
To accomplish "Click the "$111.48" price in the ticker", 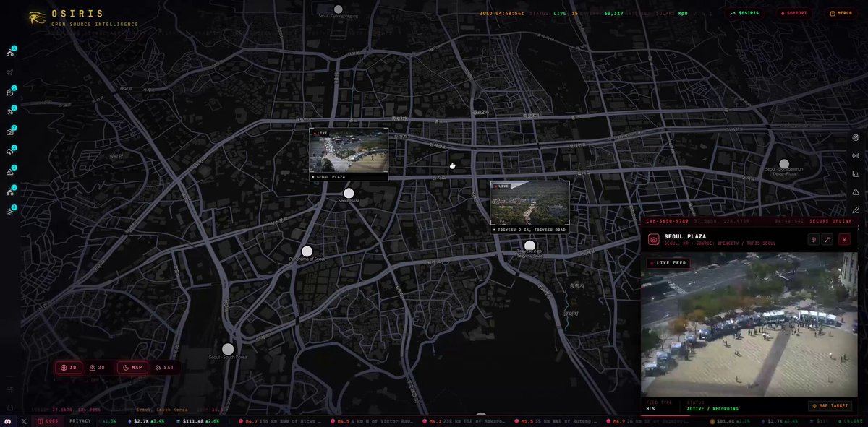I will pyautogui.click(x=194, y=421).
